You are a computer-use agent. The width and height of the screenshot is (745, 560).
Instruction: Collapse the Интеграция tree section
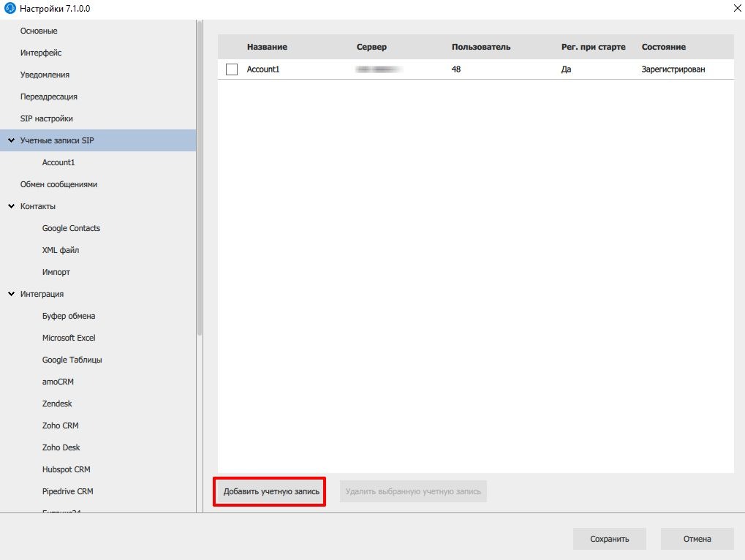[11, 294]
